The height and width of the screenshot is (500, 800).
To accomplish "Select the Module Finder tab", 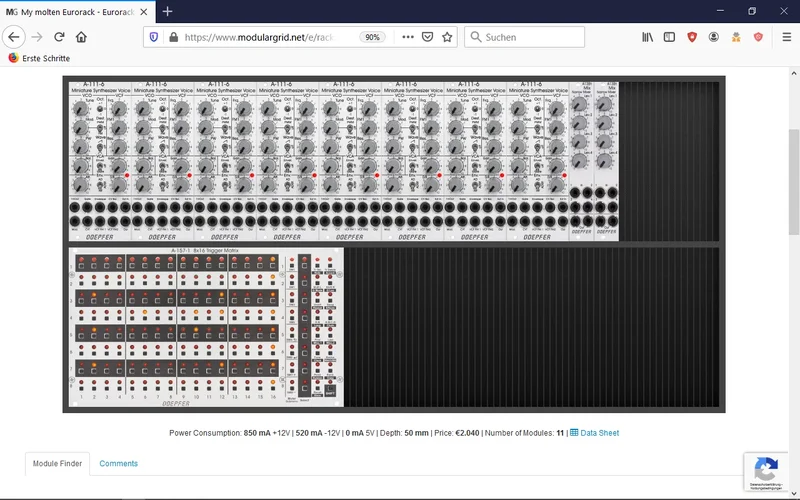I will point(58,463).
